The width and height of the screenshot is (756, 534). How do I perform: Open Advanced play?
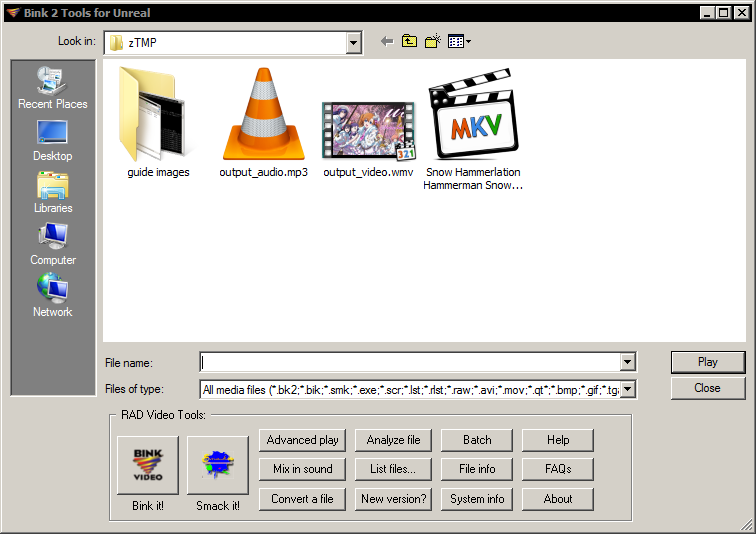pos(302,440)
